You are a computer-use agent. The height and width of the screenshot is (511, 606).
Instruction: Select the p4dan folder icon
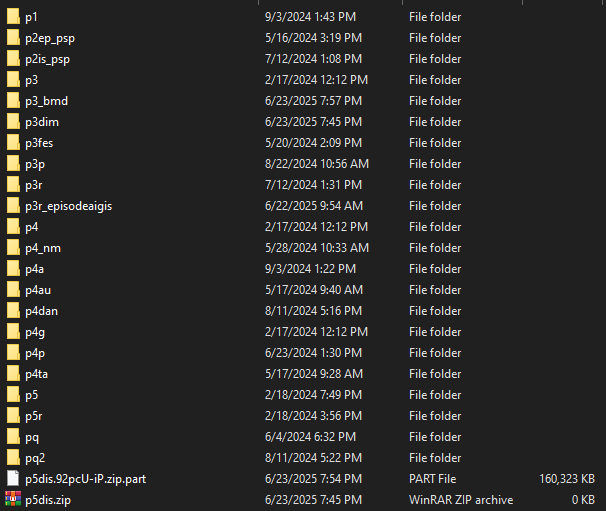click(x=13, y=311)
